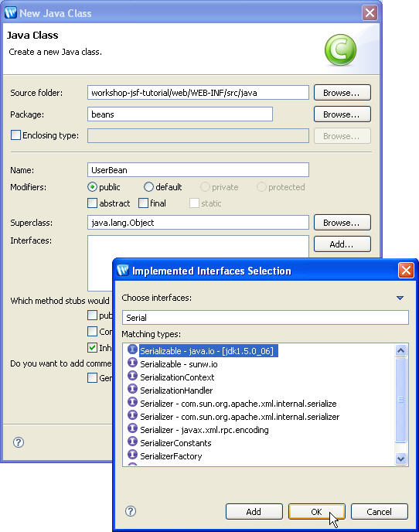The width and height of the screenshot is (419, 532).
Task: Click the New Java Class title bar icon
Action: pos(11,13)
